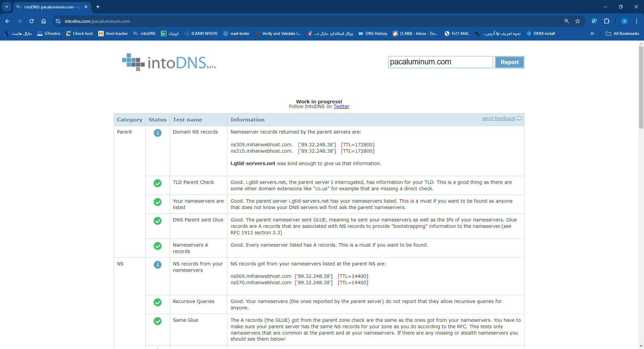This screenshot has width=644, height=349.
Task: Click the intoDNS logo
Action: click(169, 62)
